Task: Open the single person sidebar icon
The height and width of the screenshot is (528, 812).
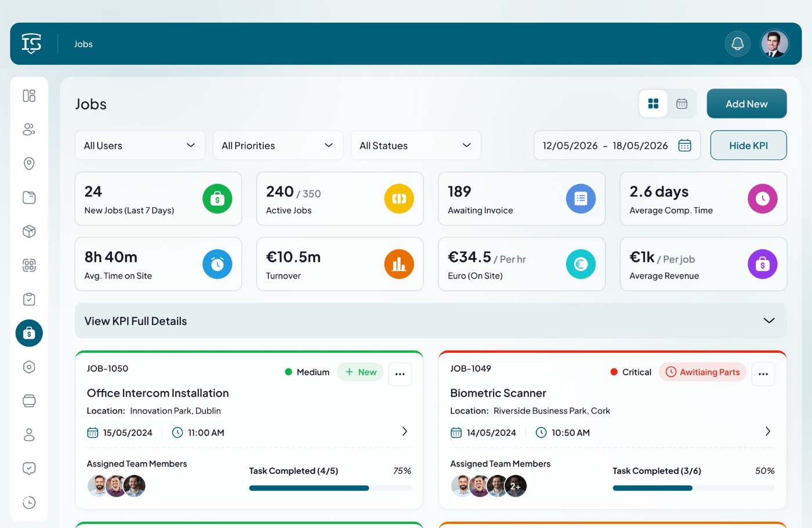Action: click(x=29, y=435)
